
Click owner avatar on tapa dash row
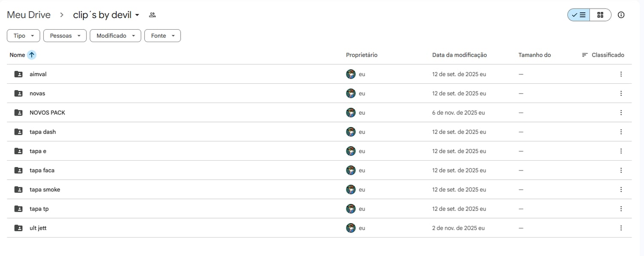[351, 132]
